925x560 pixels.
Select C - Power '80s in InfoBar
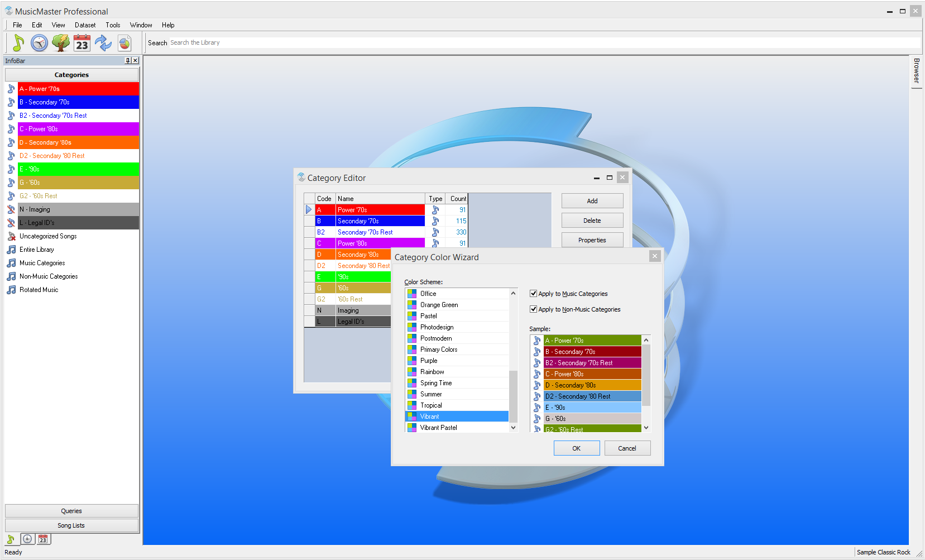pyautogui.click(x=78, y=129)
